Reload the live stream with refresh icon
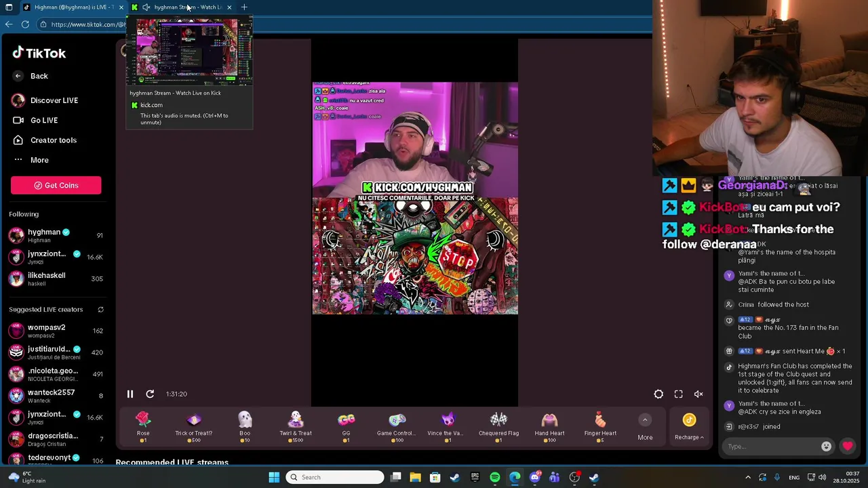 150,394
